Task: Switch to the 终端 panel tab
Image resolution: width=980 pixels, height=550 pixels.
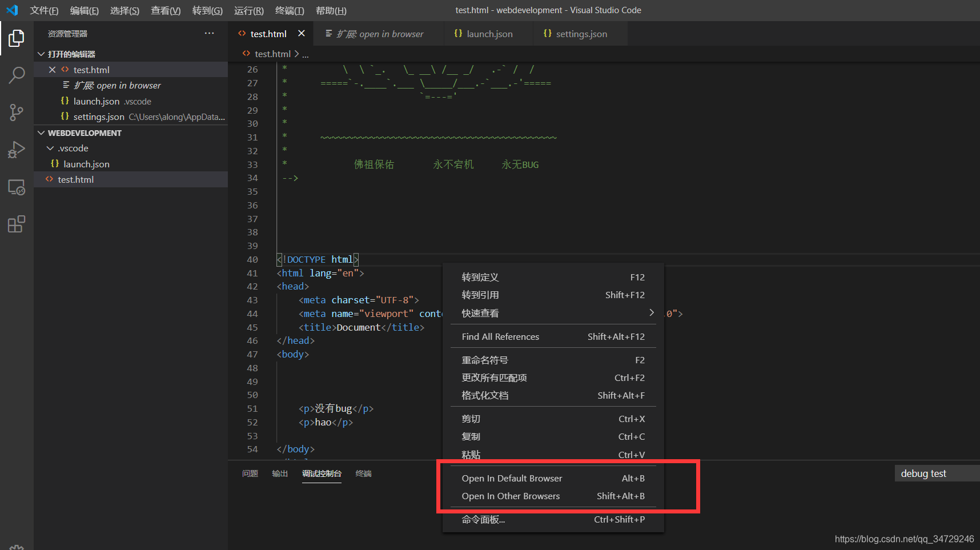Action: point(363,473)
